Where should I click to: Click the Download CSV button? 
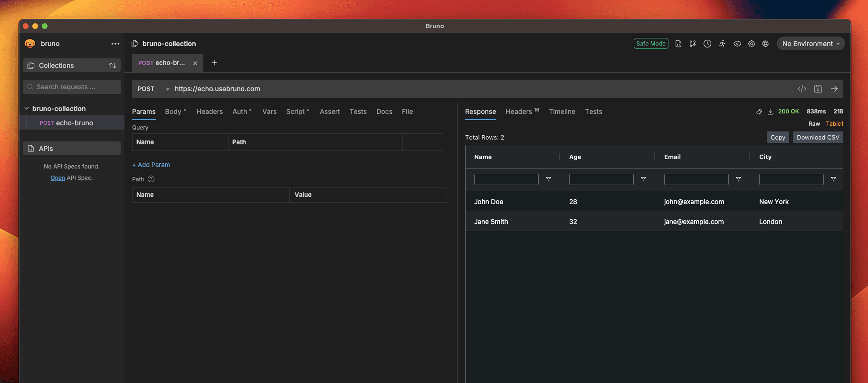pos(818,137)
